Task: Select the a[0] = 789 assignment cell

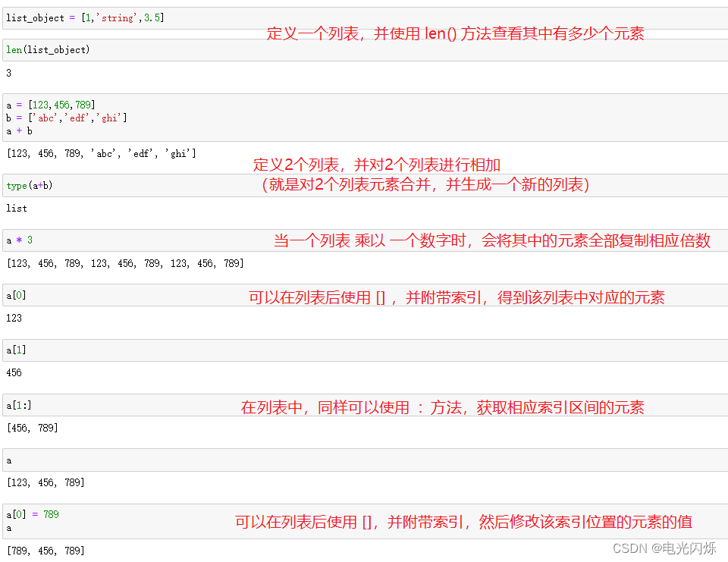Action: tap(29, 518)
